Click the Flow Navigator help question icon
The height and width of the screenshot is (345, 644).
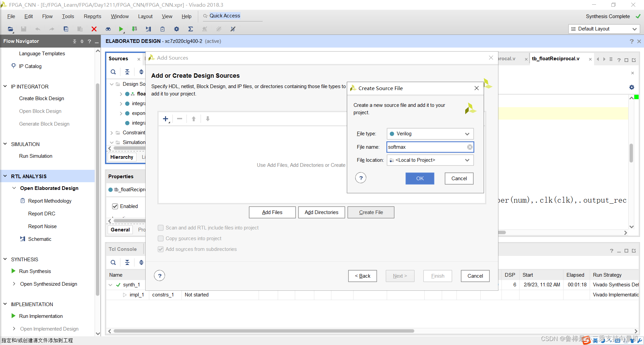tap(89, 41)
